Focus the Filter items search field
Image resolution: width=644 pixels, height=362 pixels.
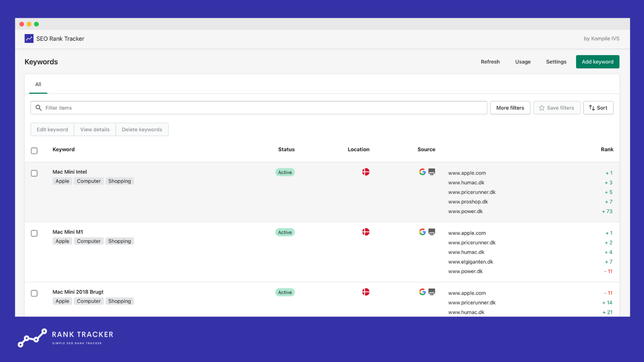click(259, 108)
